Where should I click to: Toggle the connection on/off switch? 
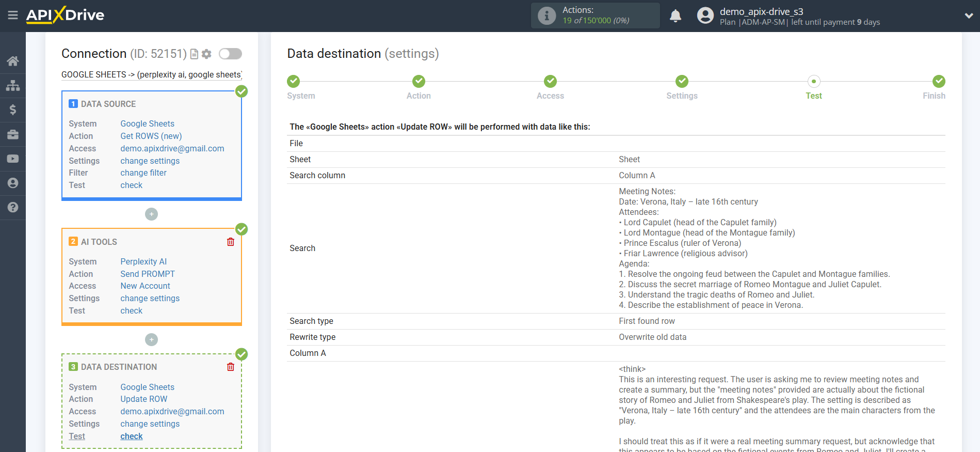[x=230, y=54]
